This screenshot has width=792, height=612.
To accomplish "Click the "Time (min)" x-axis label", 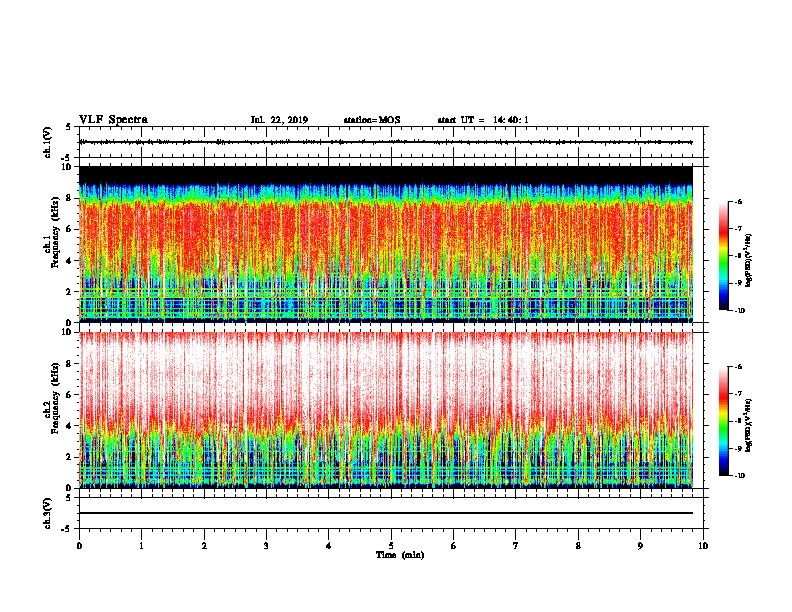I will tap(400, 555).
